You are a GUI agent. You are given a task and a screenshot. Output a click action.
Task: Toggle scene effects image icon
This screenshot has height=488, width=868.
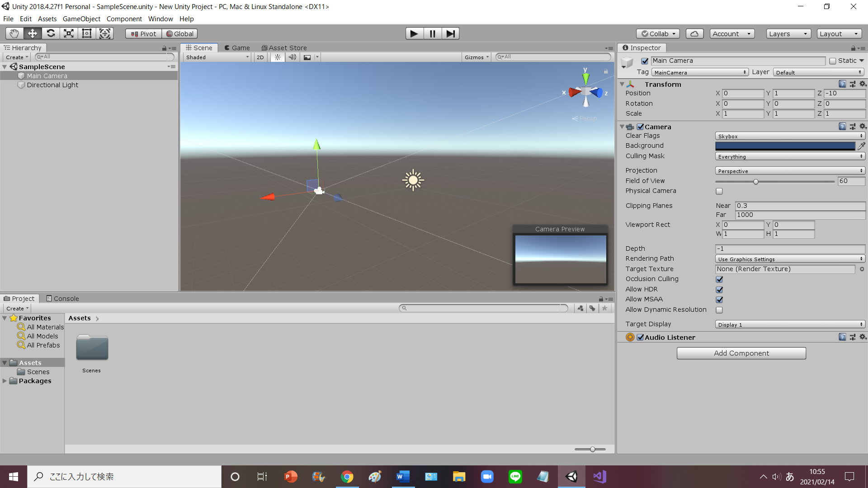tap(307, 57)
